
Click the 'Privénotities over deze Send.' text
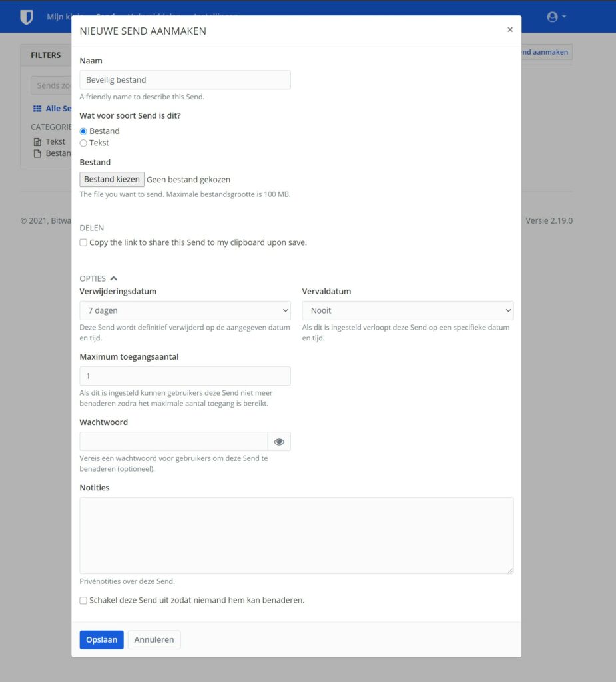point(127,581)
